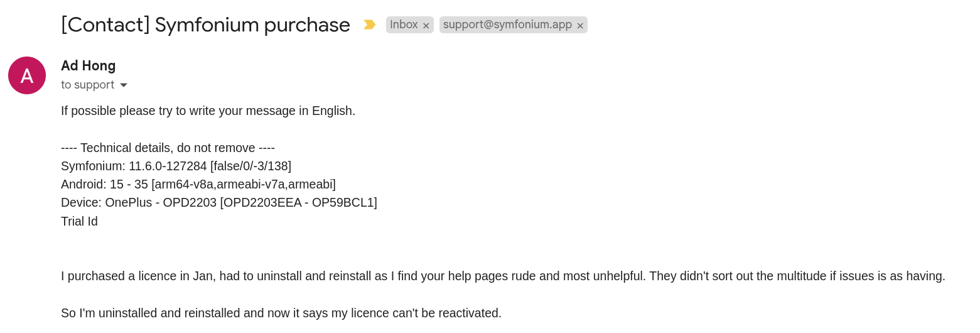
Task: Click the Symfonium version 11.6.0-127284 line
Action: click(176, 166)
